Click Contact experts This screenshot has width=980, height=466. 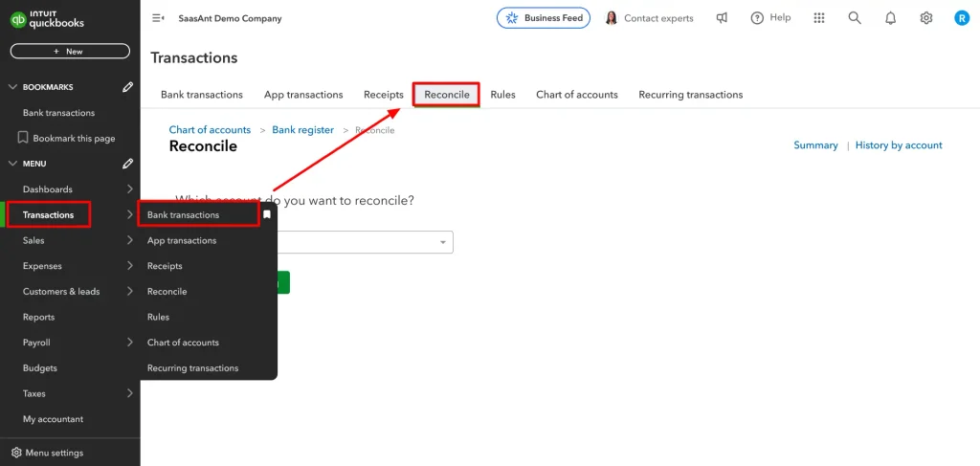tap(650, 18)
